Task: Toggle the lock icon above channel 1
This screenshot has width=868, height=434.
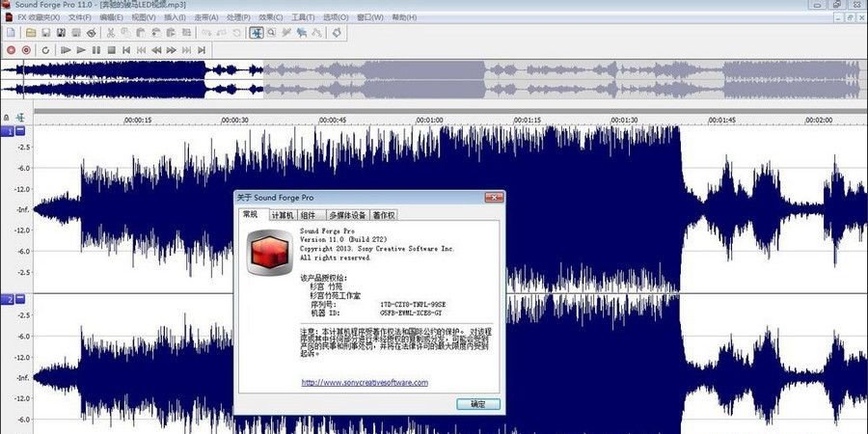Action: click(x=7, y=117)
